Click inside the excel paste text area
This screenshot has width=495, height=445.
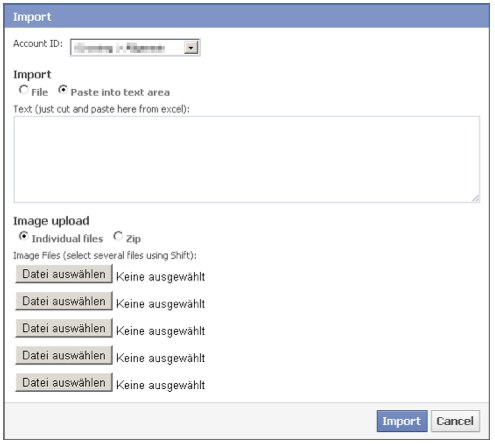click(x=247, y=159)
